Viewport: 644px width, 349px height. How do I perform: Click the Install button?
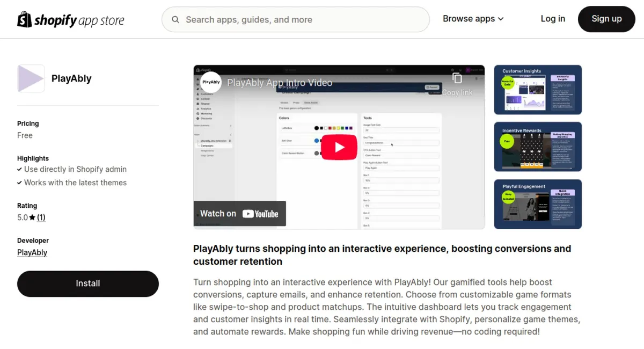(x=88, y=283)
